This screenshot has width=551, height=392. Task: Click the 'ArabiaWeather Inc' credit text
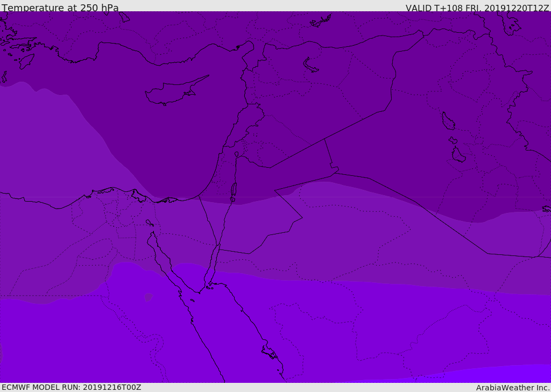click(512, 388)
